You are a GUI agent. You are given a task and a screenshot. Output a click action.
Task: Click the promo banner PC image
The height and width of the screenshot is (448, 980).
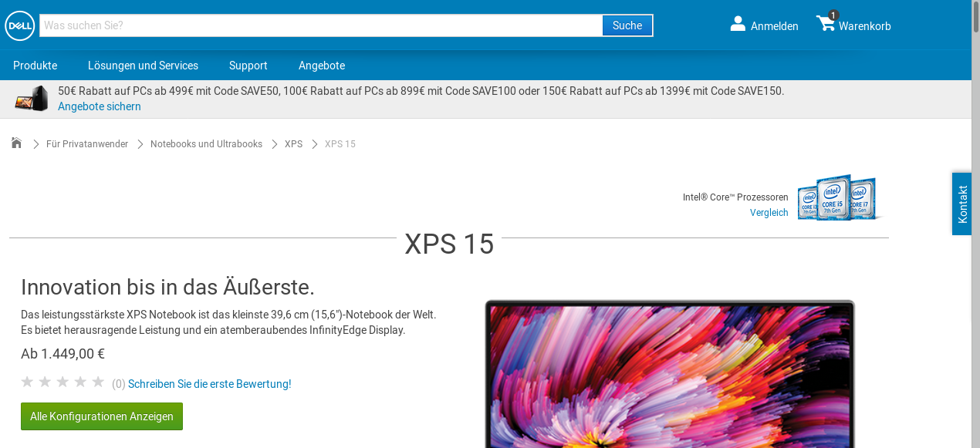pos(32,99)
